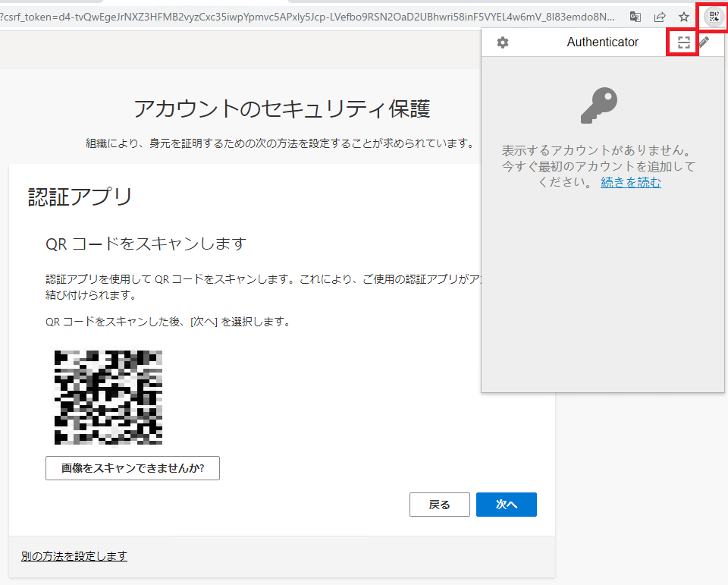The image size is (728, 585).
Task: Click the 次へ button
Action: pos(507,505)
